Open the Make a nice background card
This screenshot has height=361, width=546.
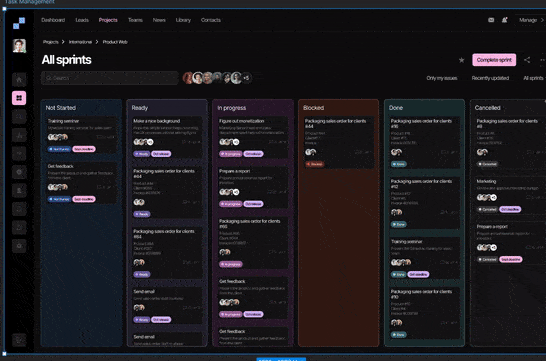(x=167, y=138)
